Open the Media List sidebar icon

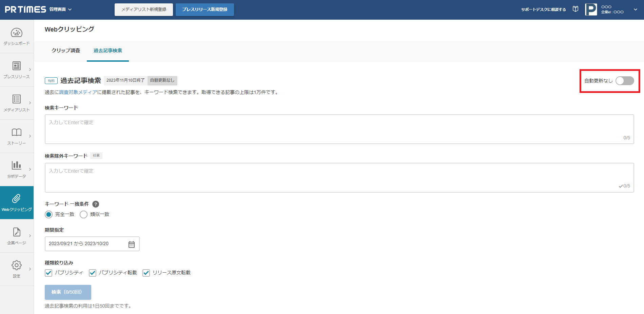coord(17,99)
